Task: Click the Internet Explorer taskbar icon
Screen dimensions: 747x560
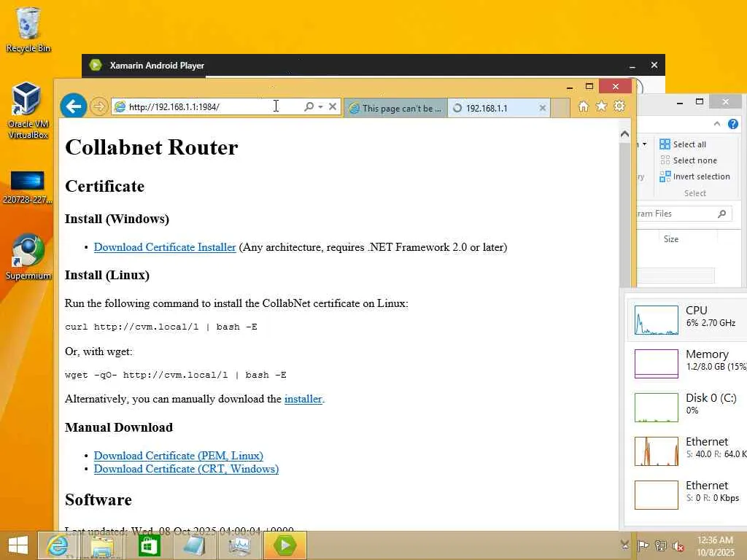Action: click(57, 545)
